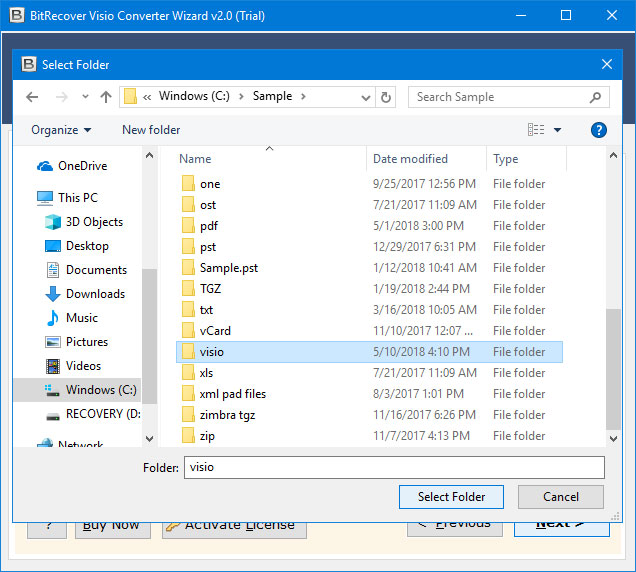Select the 'visio' folder icon
This screenshot has height=572, width=636.
[x=188, y=352]
